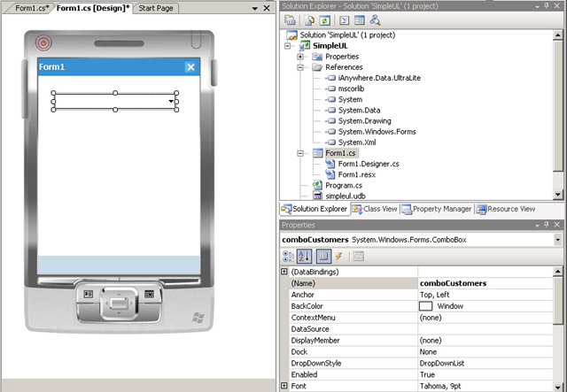Switch to the Resource View tab

click(x=506, y=209)
